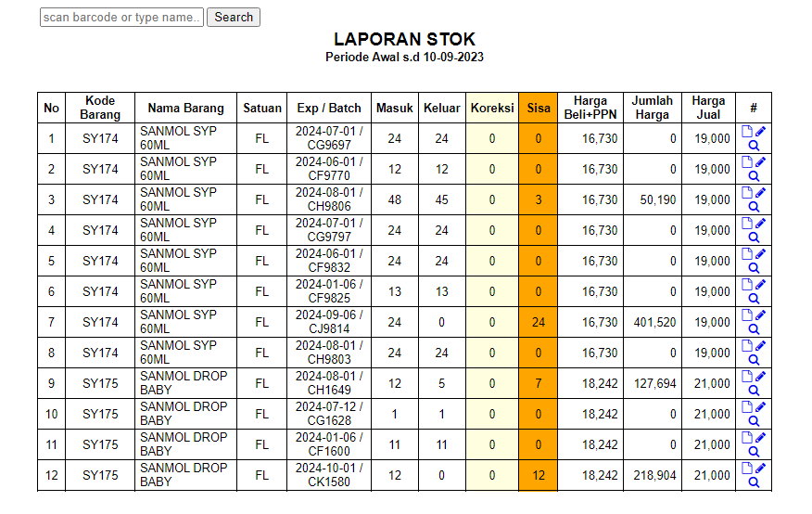Click the Koreksi column header
812x514 pixels.
492,108
